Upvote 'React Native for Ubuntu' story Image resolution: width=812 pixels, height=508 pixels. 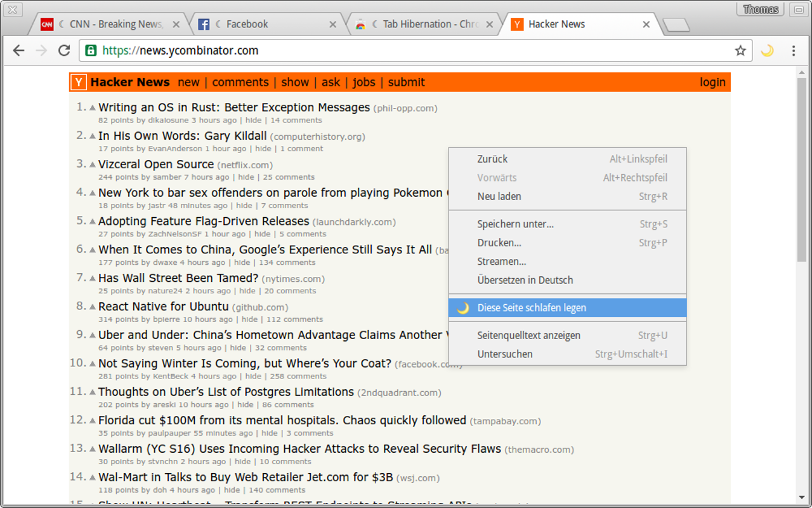[x=93, y=307]
